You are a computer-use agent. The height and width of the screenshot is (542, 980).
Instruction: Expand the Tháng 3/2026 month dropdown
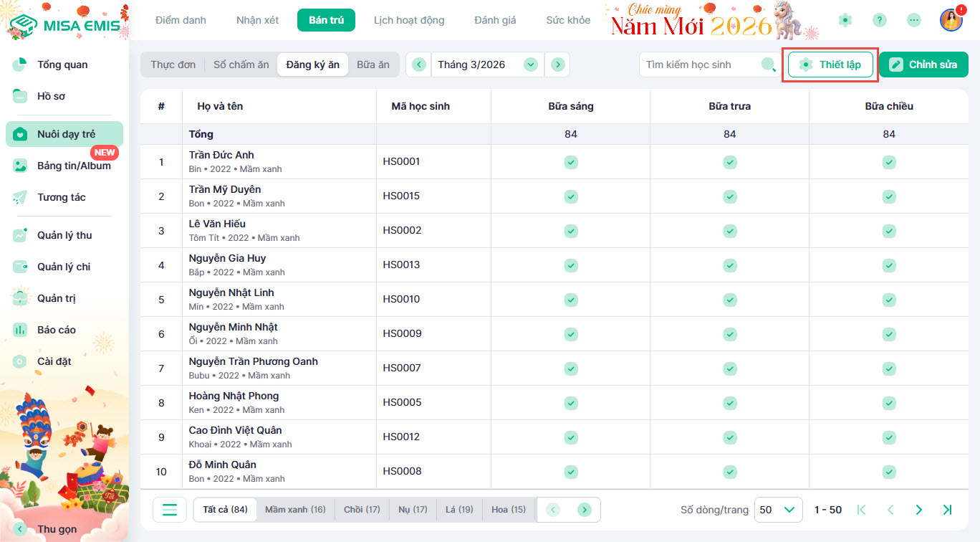[x=530, y=65]
